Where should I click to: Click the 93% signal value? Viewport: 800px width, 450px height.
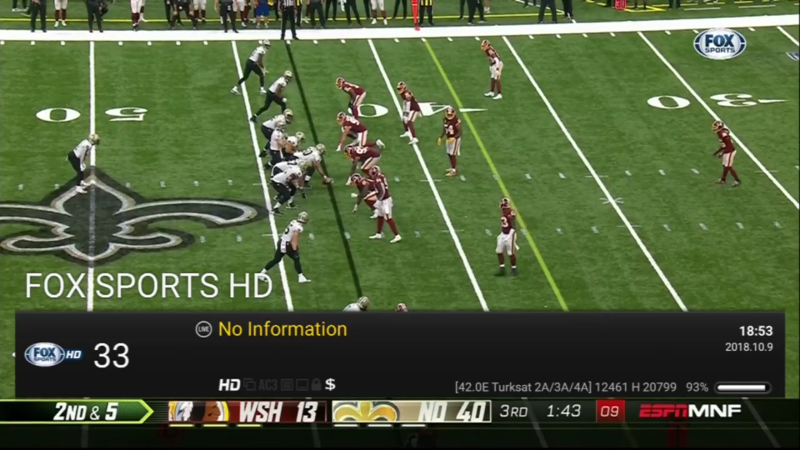coord(696,387)
